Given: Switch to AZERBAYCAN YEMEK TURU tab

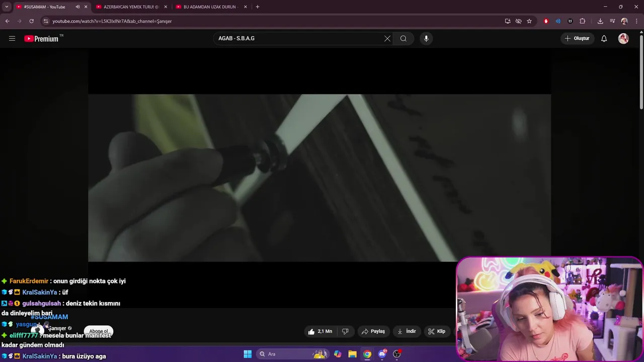Looking at the screenshot, I should 131,7.
